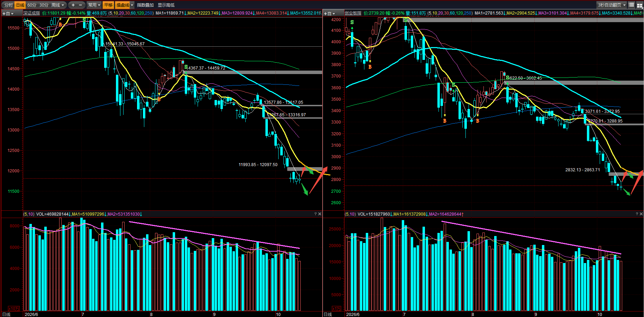Click the 指数叠加 button
The image size is (644, 317).
click(145, 5)
